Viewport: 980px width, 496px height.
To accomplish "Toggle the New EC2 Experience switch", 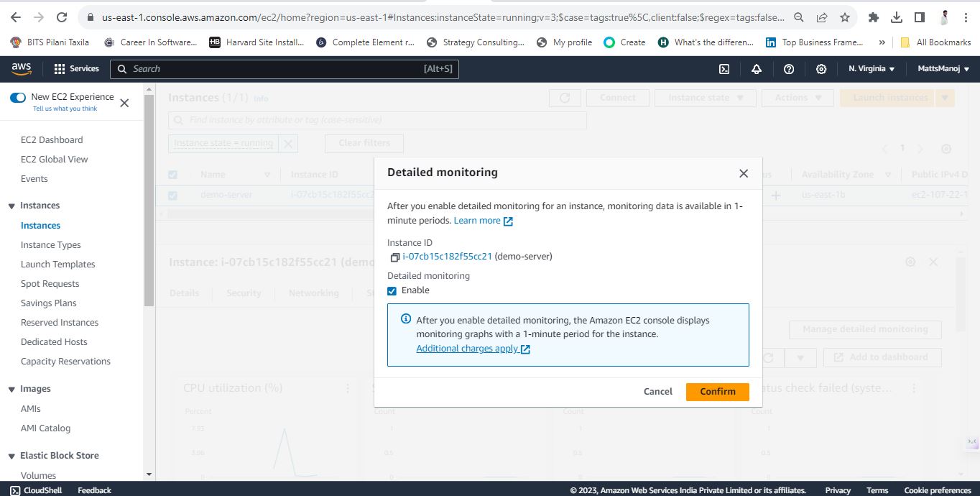I will [x=18, y=97].
